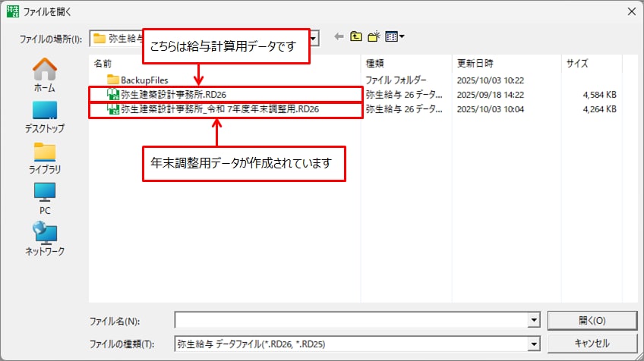Open the BackupFiles folder
The image size is (644, 361).
[144, 80]
